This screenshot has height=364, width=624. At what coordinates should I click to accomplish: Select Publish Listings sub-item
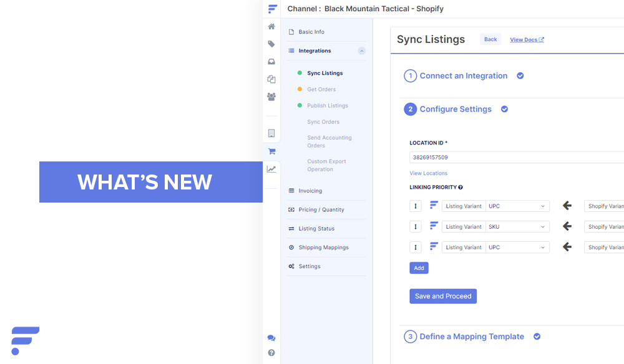[328, 106]
